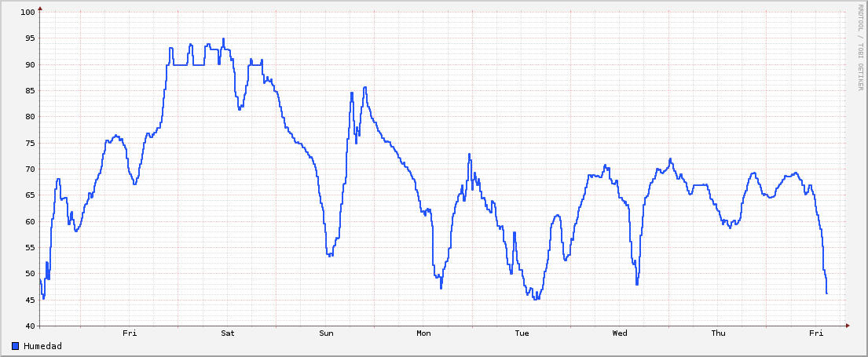The height and width of the screenshot is (357, 868).
Task: Click the blue Humedad legend color swatch
Action: point(16,346)
